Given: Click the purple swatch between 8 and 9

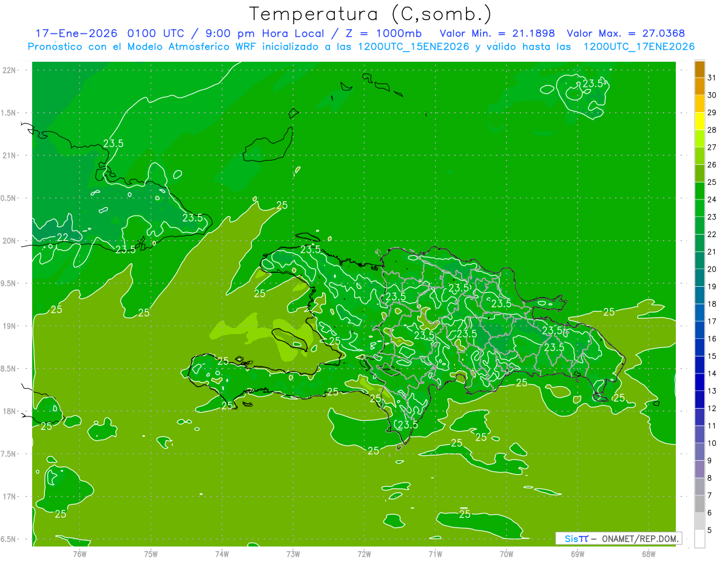Looking at the screenshot, I should [x=699, y=469].
